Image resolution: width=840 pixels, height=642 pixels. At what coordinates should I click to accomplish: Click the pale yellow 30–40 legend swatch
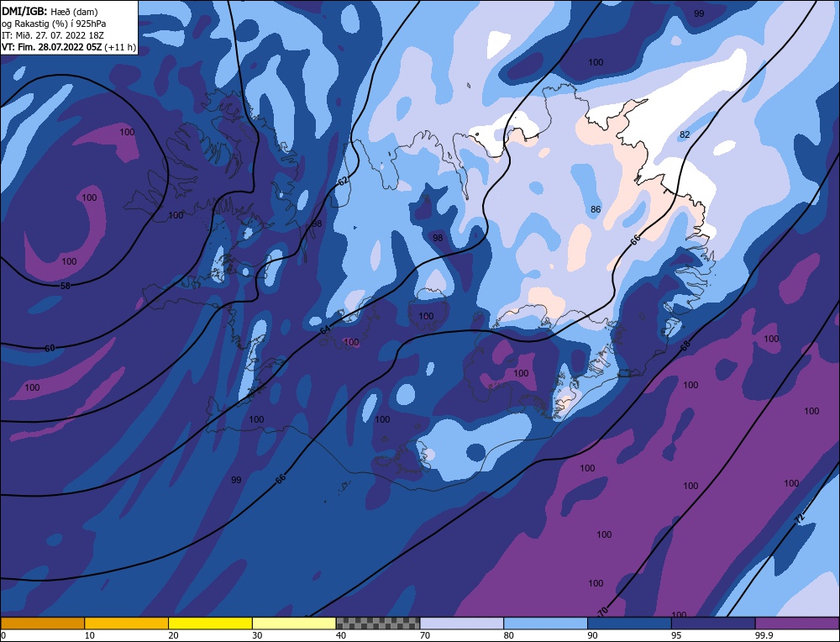(294, 624)
